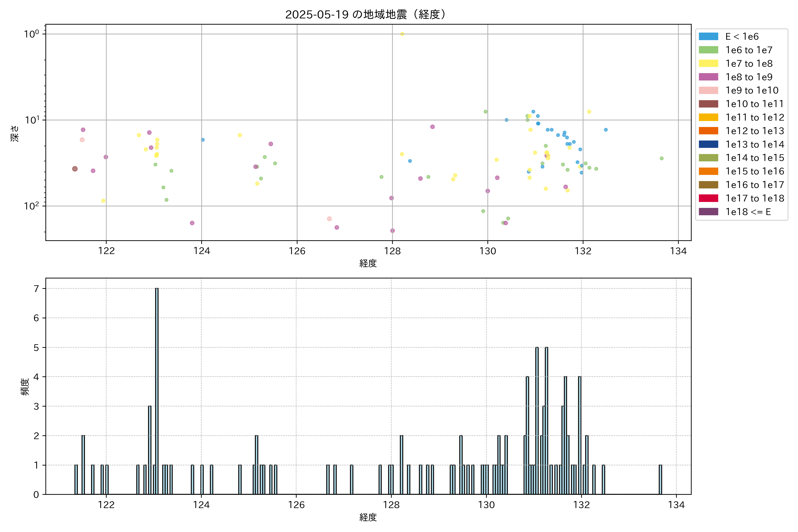Click the rightmost green point near 133.6
The height and width of the screenshot is (532, 798).
click(662, 158)
